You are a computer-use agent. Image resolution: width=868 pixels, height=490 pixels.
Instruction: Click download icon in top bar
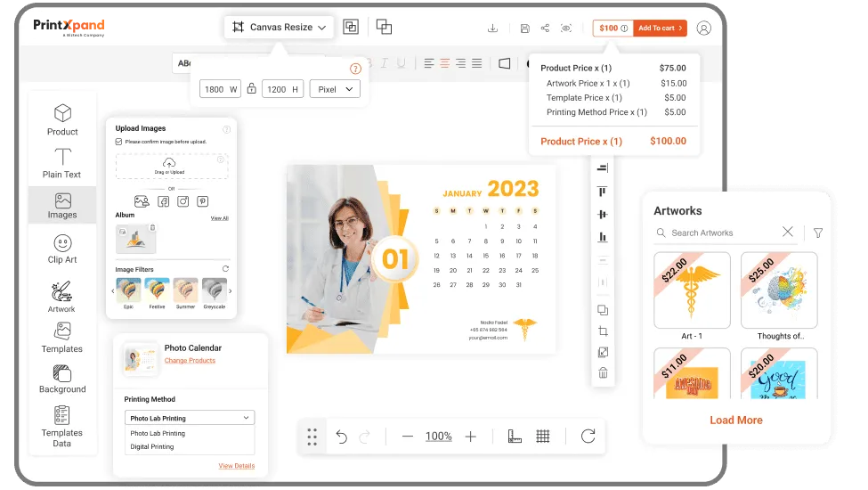[492, 29]
